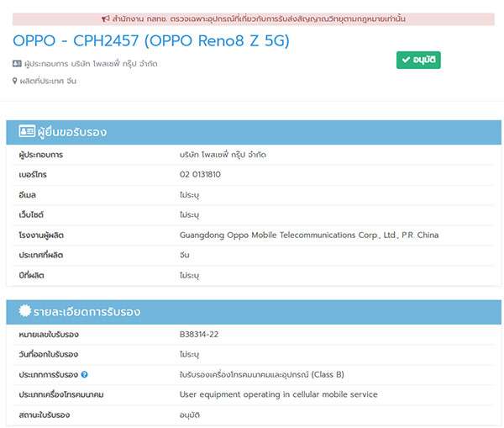Click the megaphone icon in the notice banner
The height and width of the screenshot is (428, 504).
click(106, 19)
